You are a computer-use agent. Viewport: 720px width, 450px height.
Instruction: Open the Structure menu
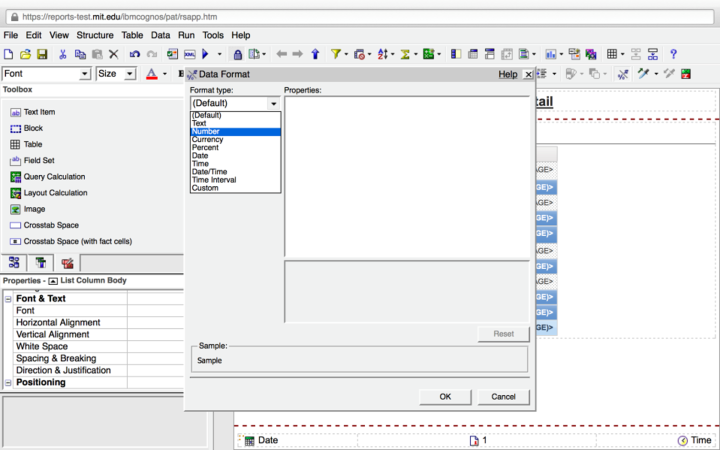point(95,35)
